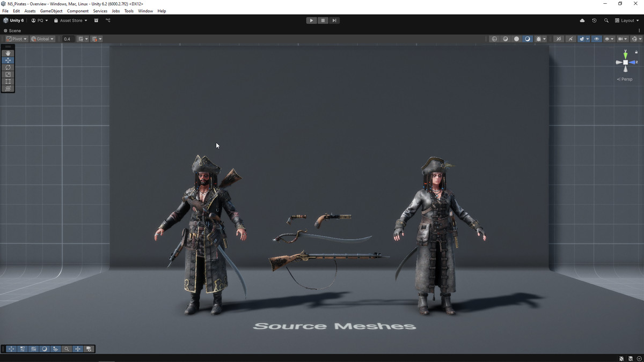Toggle orientation gizmo overlay in bottom toolbar
This screenshot has width=644, height=362.
pos(78,349)
